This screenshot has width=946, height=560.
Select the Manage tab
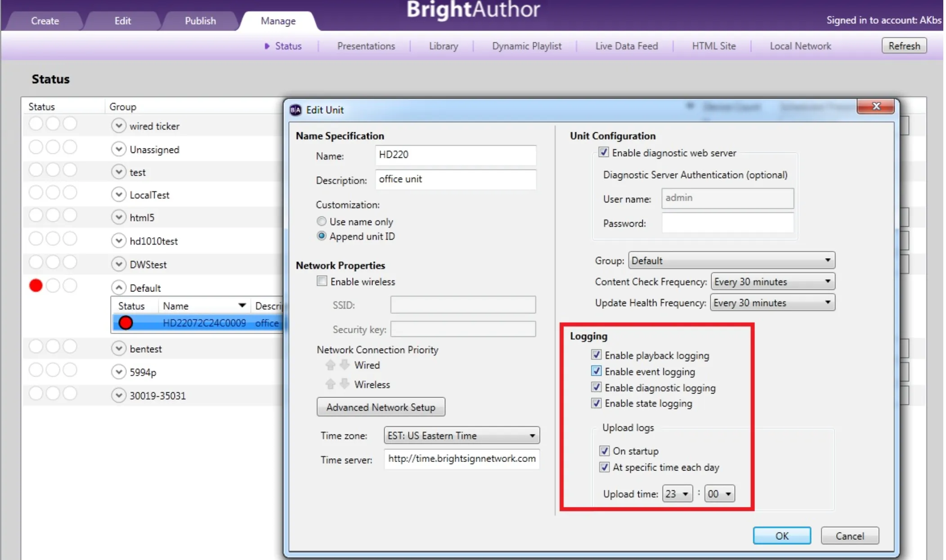point(278,21)
